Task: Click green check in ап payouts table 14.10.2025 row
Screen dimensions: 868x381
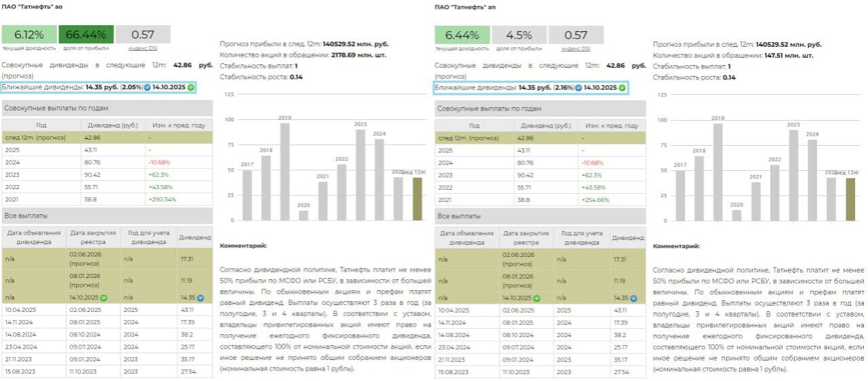Action: (537, 298)
